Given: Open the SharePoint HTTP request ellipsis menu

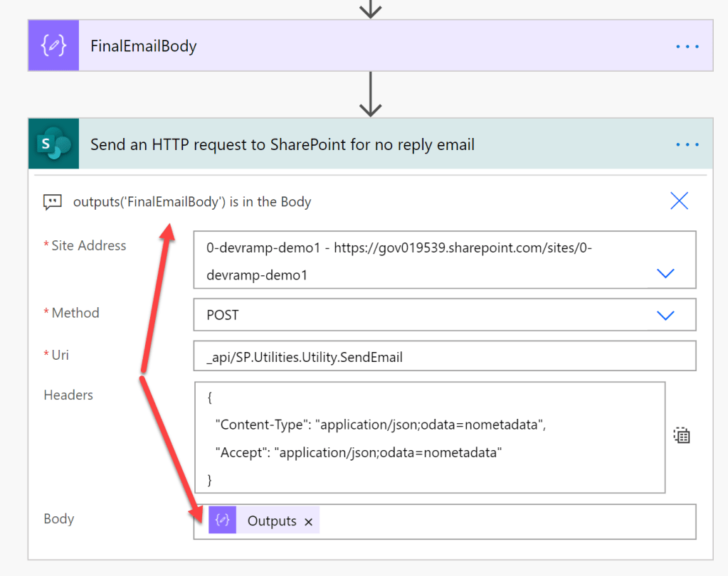Looking at the screenshot, I should click(x=687, y=144).
